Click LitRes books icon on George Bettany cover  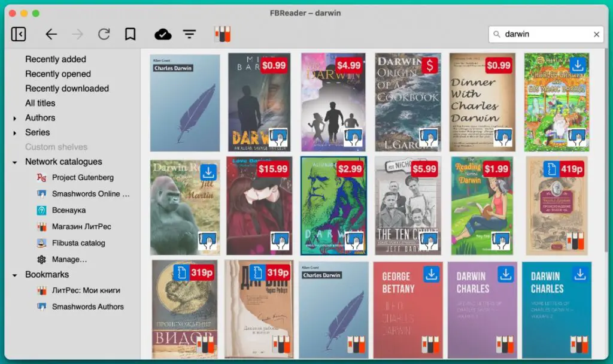point(430,345)
